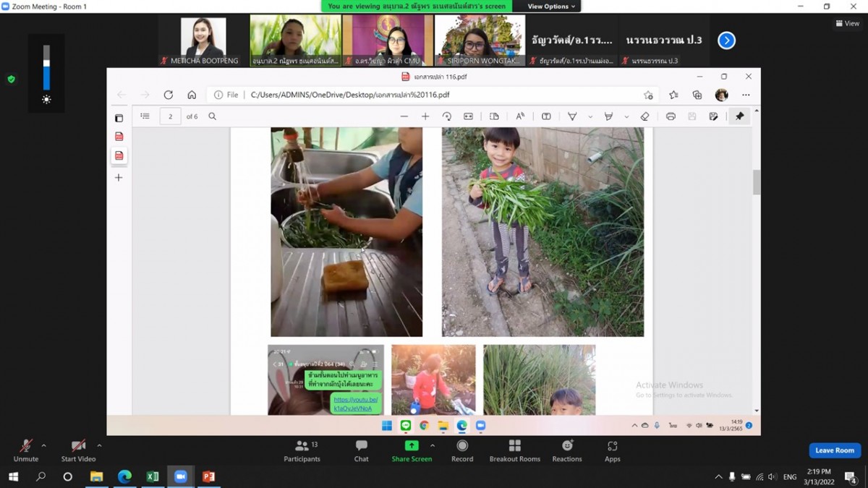The image size is (868, 488).
Task: Open the Zoom Chat panel
Action: (x=362, y=450)
